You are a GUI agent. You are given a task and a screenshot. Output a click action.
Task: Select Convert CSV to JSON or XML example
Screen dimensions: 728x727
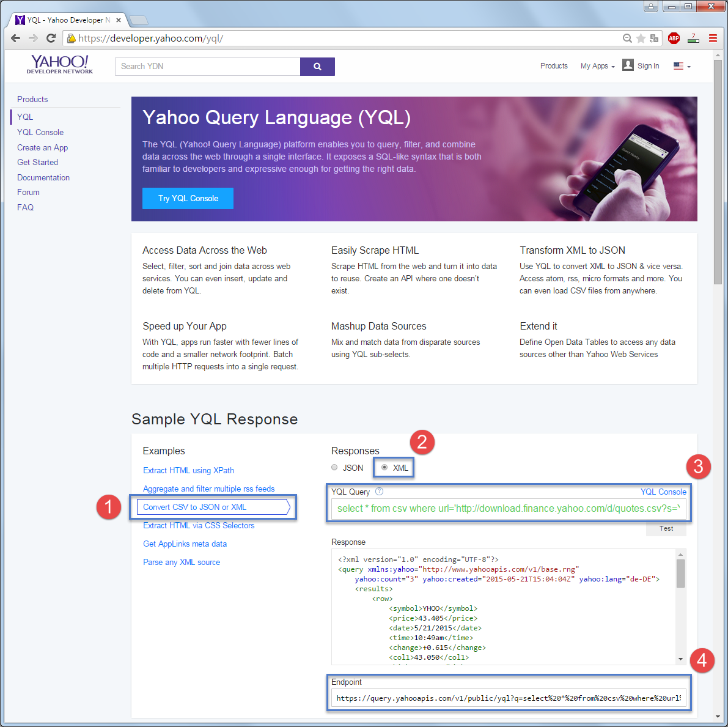click(213, 507)
